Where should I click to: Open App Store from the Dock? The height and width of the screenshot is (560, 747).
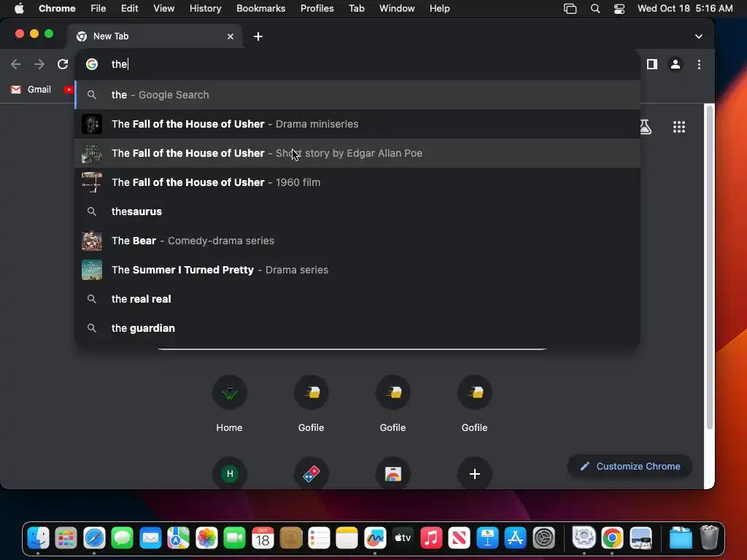point(516,539)
